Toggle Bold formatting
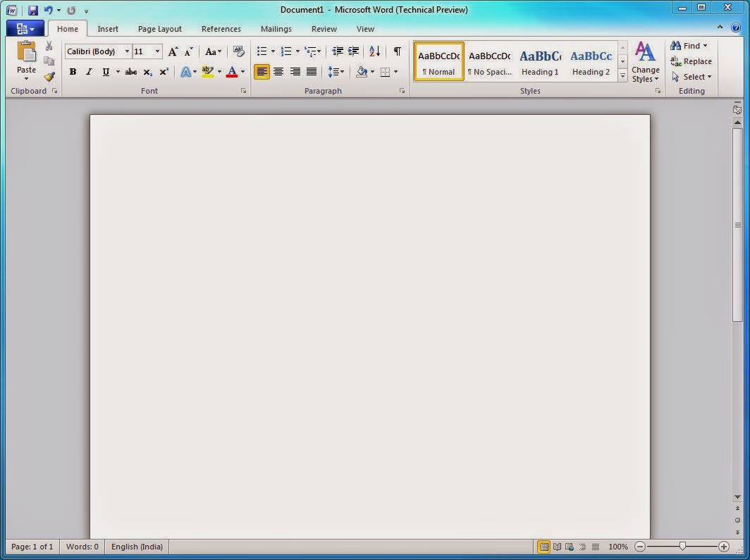750x560 pixels. click(x=73, y=71)
